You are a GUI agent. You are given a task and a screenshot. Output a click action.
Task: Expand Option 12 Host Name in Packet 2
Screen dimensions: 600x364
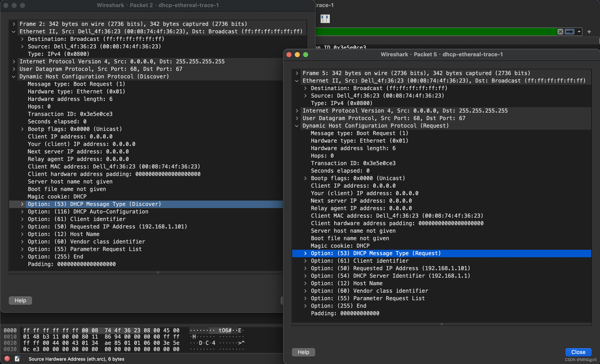22,234
